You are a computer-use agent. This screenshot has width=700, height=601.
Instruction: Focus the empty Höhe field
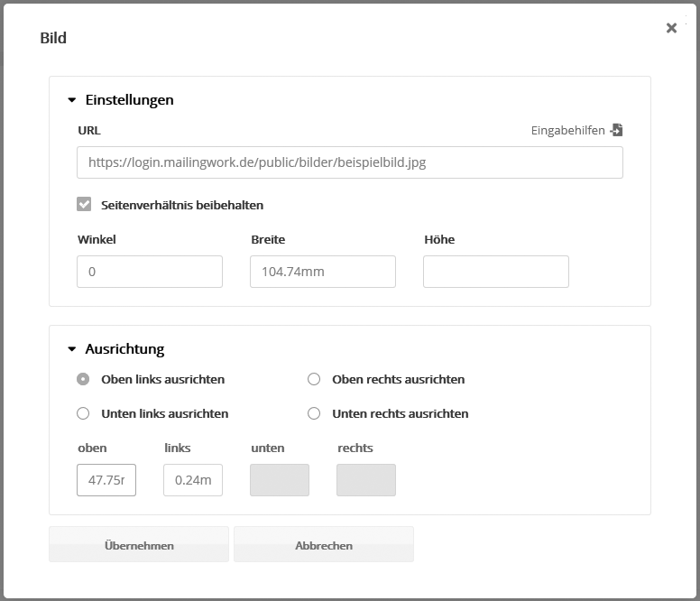495,272
